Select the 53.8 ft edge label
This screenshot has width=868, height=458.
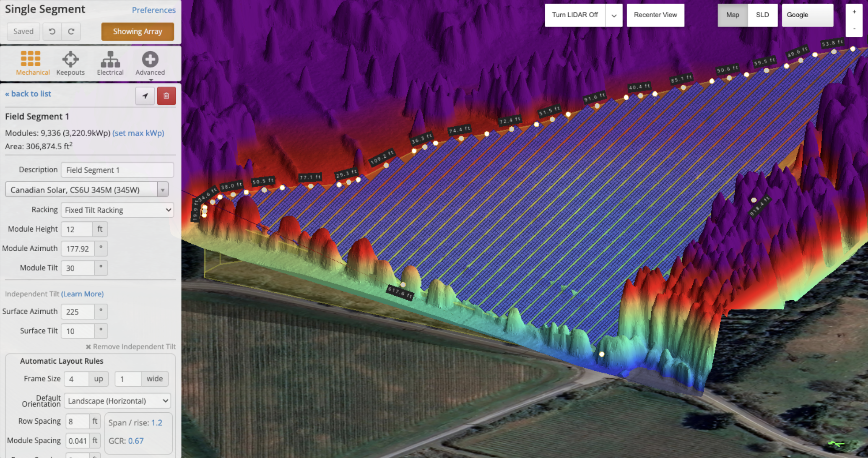(x=832, y=43)
